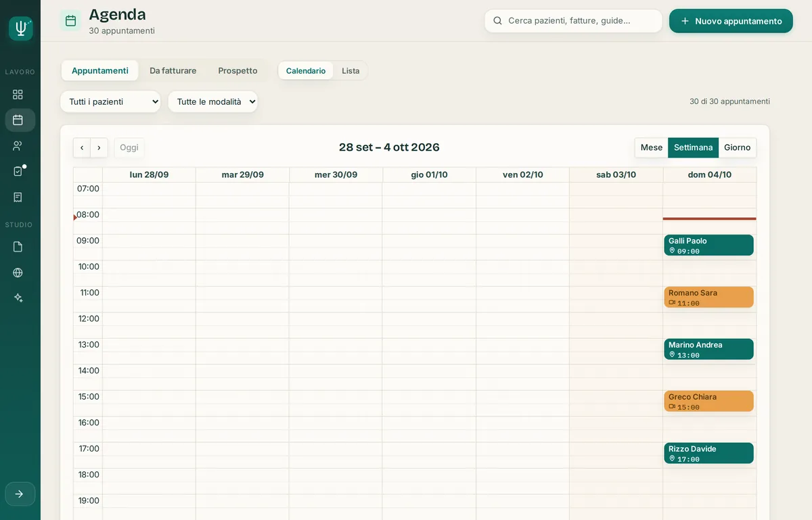Open the dashboard grid icon in sidebar
This screenshot has height=520, width=812.
(18, 95)
